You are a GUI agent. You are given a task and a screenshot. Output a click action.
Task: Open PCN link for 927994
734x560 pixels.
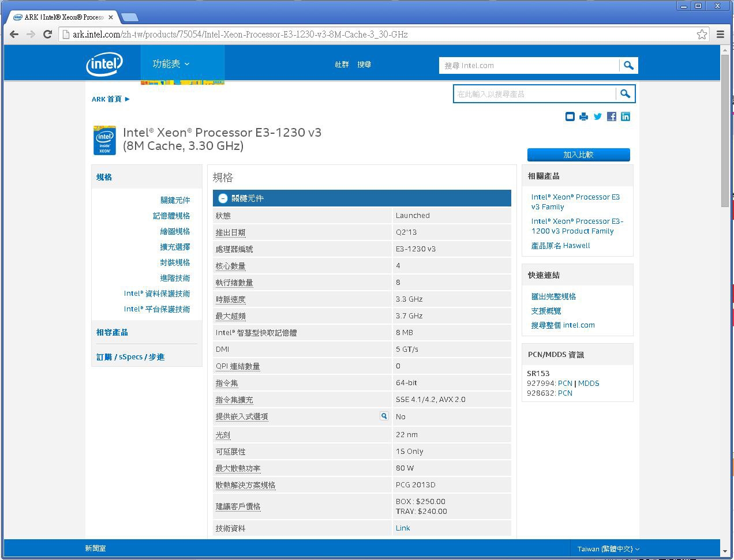click(x=565, y=384)
